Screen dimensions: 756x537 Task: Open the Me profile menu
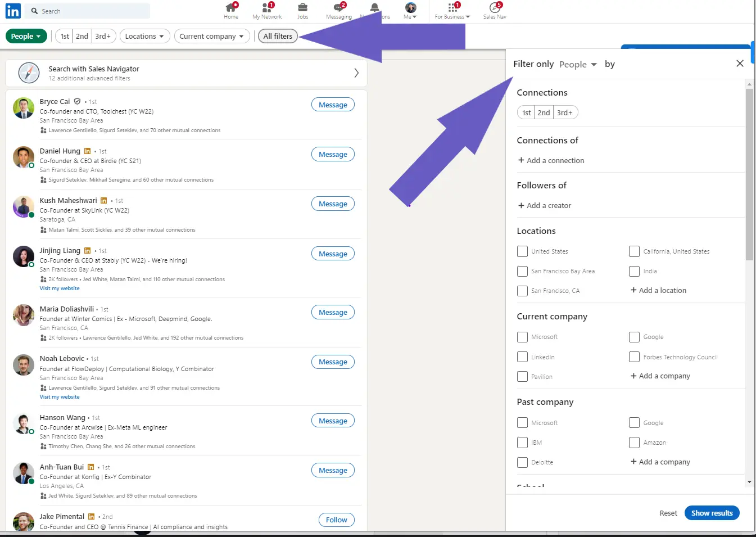(x=410, y=11)
